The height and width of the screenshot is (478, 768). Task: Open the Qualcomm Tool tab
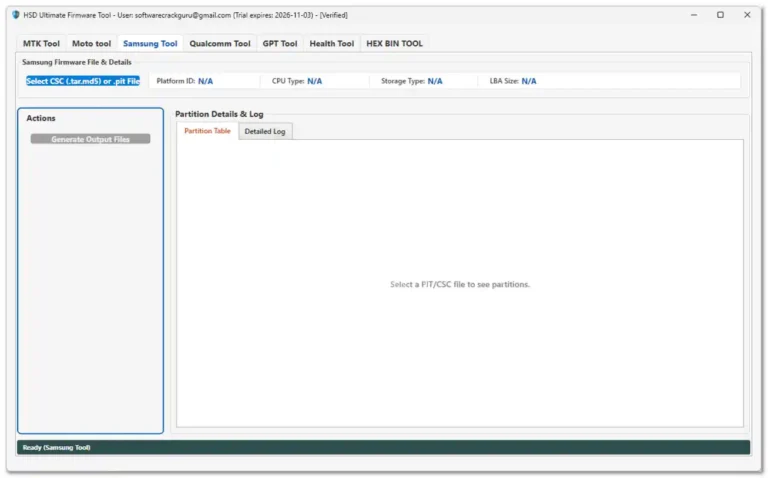tap(220, 44)
